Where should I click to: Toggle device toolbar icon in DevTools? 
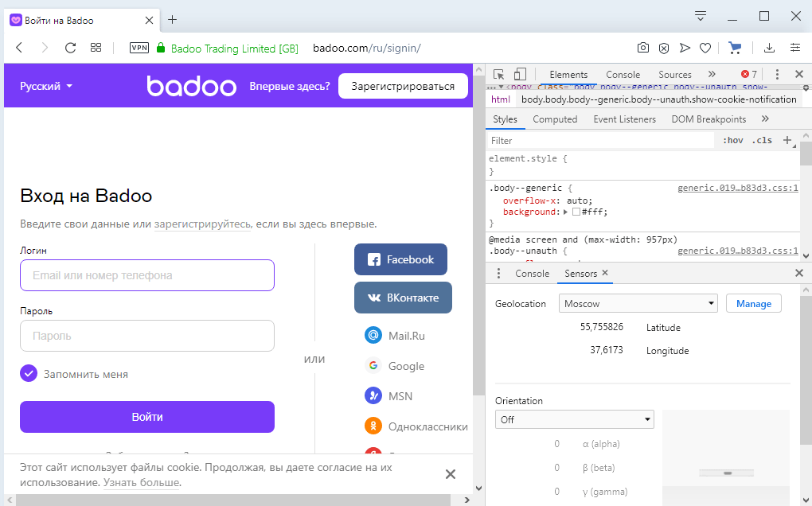[520, 74]
